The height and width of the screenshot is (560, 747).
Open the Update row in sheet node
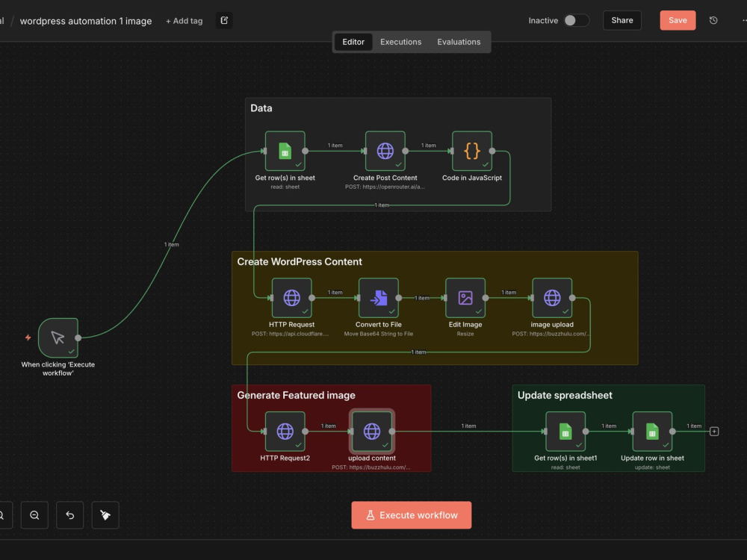pyautogui.click(x=651, y=432)
